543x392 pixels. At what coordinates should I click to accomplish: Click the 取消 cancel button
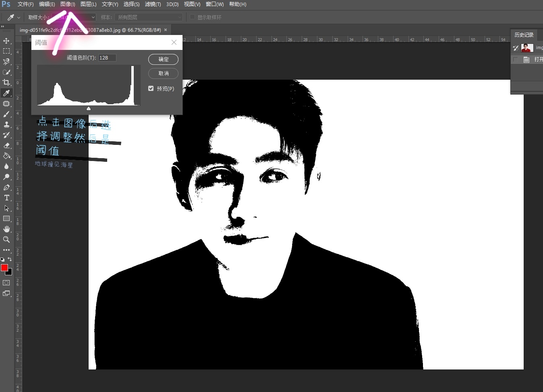[163, 73]
